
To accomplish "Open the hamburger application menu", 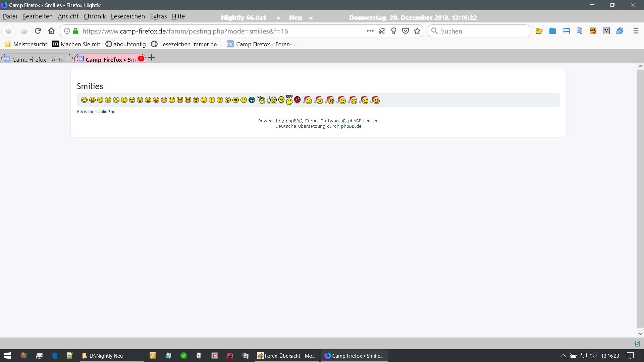I will 636,31.
